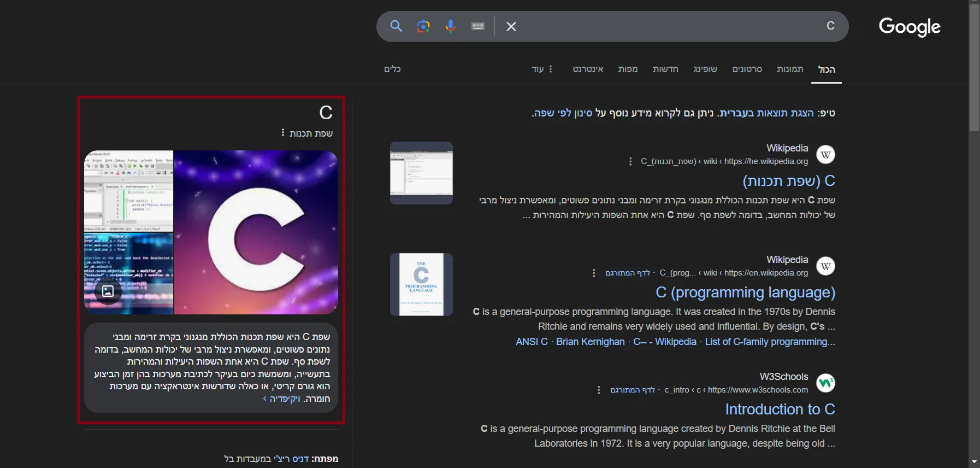Viewport: 980px width, 468px height.
Task: Switch to the מפות (Maps) tab
Action: [x=628, y=69]
